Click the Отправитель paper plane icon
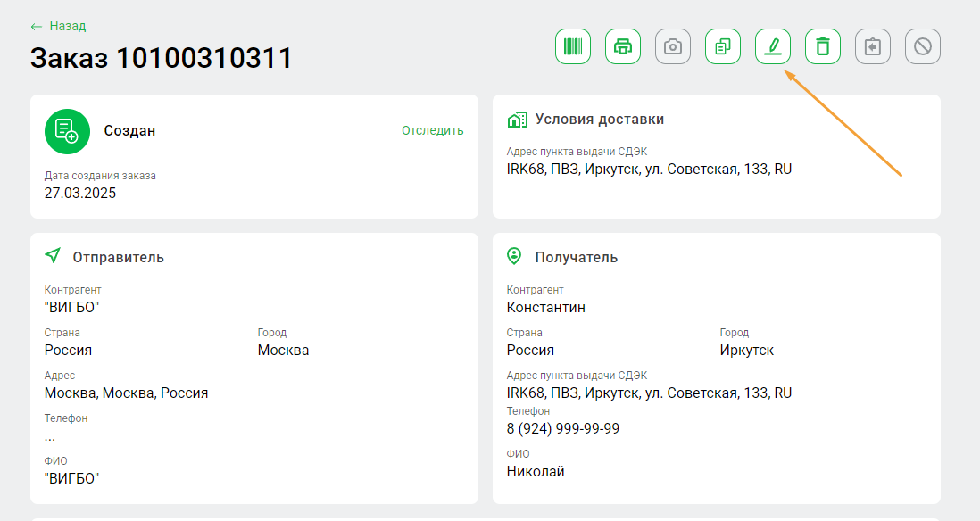Viewport: 980px width, 521px height. [54, 257]
